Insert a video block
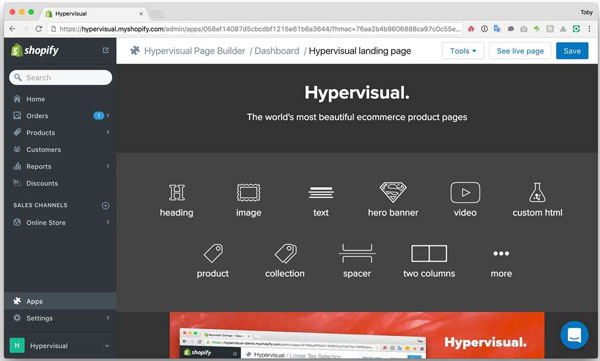 click(465, 199)
